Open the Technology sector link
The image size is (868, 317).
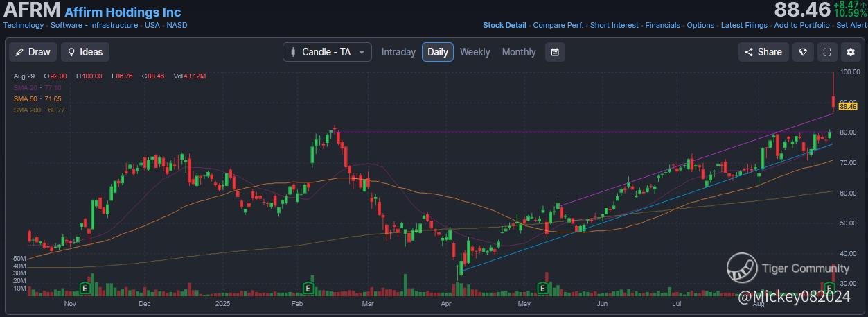pyautogui.click(x=24, y=25)
